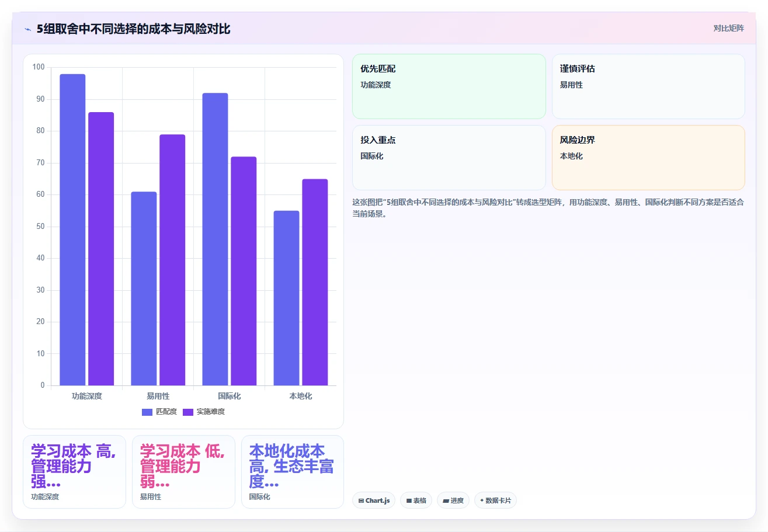Open the 投入重点 matrix card
The width and height of the screenshot is (768, 532).
coord(449,158)
